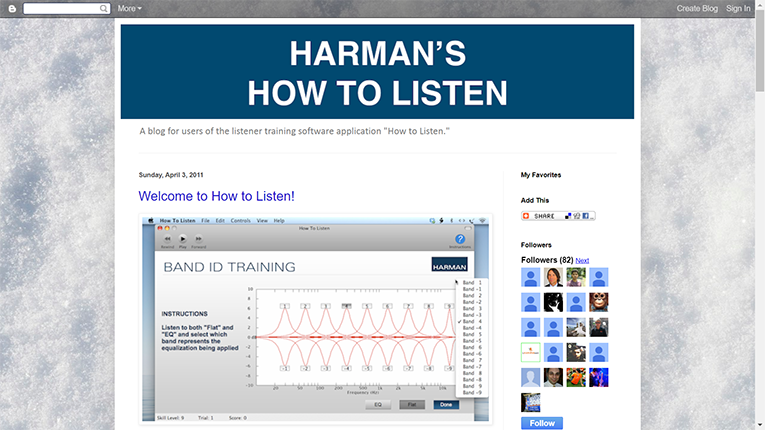
Task: Follow the Create Blog link
Action: pos(697,8)
